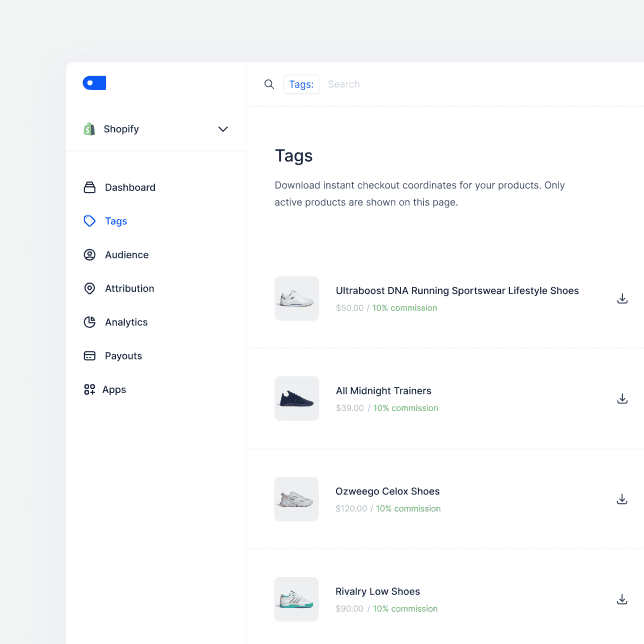Click the All Midnight Trainers thumbnail
644x644 pixels.
(x=297, y=398)
